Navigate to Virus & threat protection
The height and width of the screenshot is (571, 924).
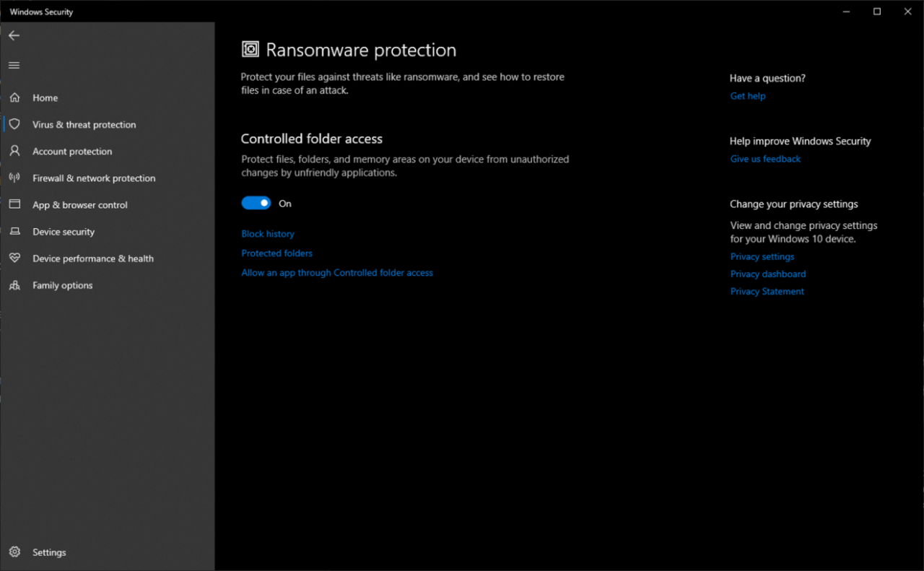[x=84, y=124]
